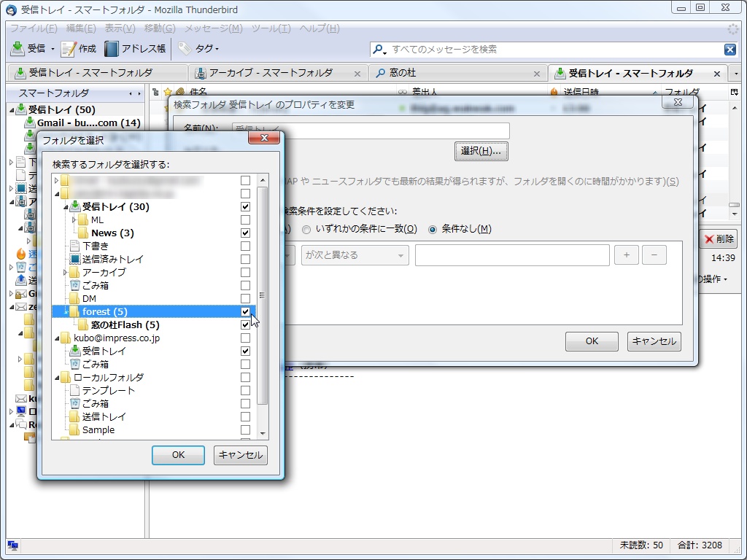Click the tab list dropdown arrow at tab bar end
747x560 pixels.
tap(736, 74)
